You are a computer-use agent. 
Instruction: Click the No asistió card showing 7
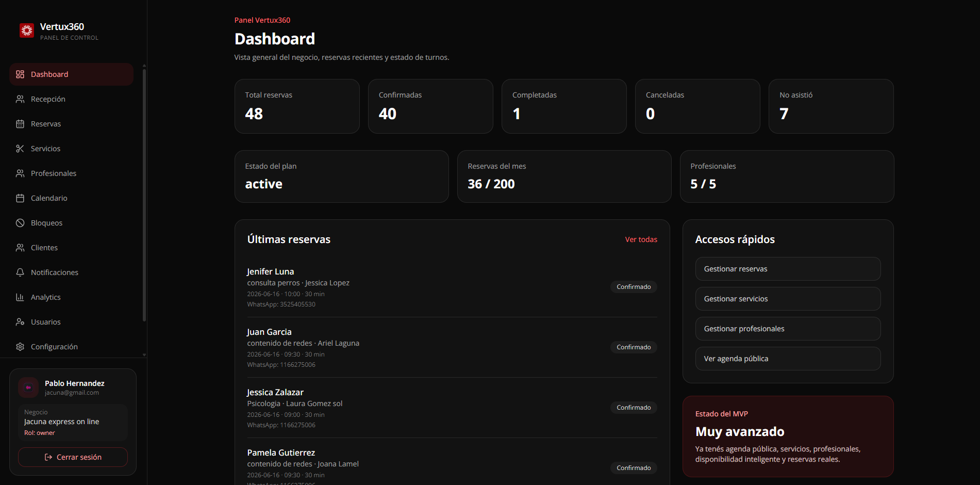[x=831, y=106]
